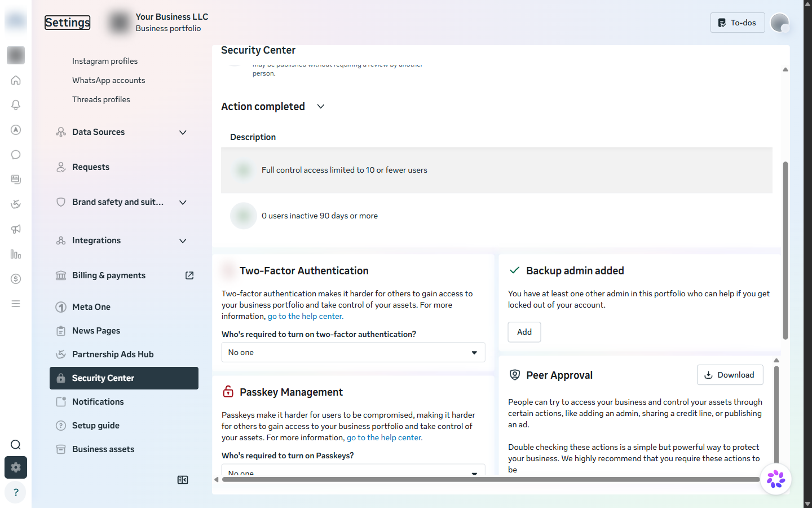Open the help question mark icon
812x508 pixels.
[16, 492]
